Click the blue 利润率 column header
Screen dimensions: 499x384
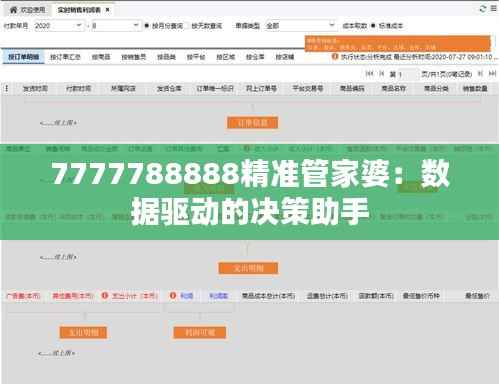coord(218,296)
